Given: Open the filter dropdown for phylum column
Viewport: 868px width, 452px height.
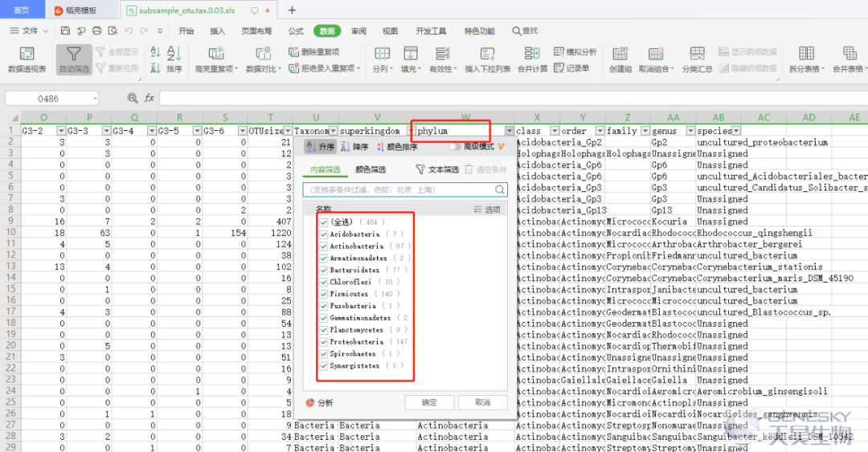Looking at the screenshot, I should (x=510, y=131).
